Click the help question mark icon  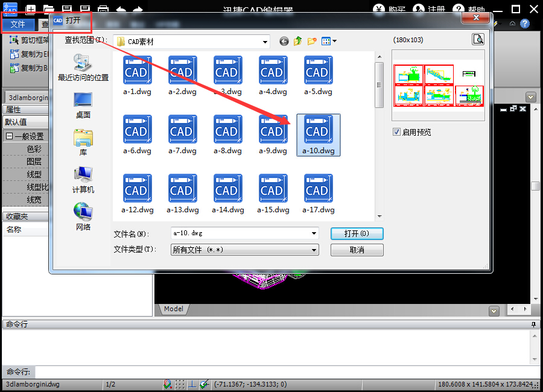(525, 24)
